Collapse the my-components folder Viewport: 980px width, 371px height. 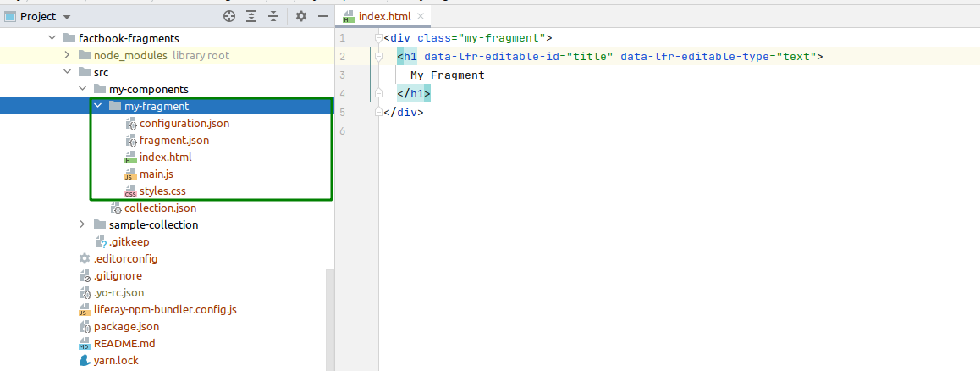82,90
